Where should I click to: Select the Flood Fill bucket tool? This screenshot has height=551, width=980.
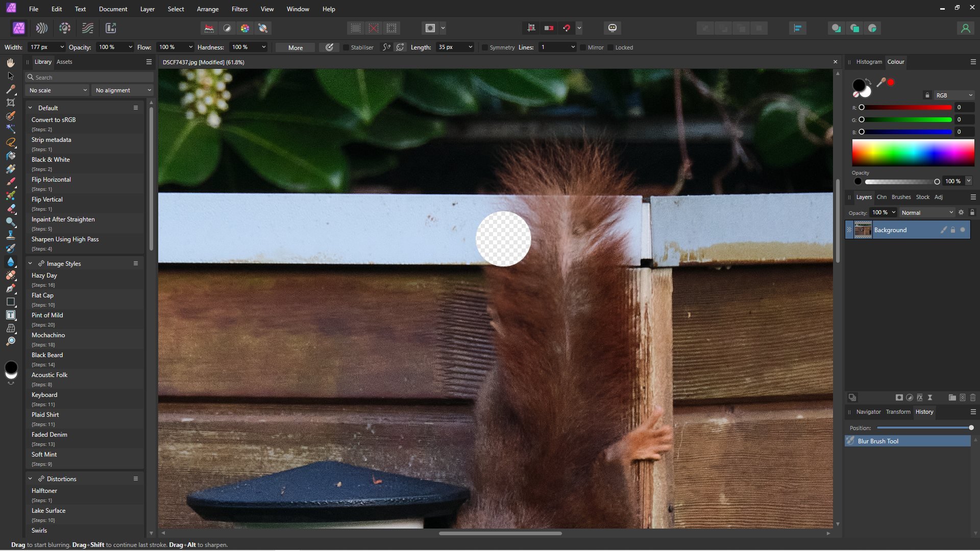(x=10, y=156)
